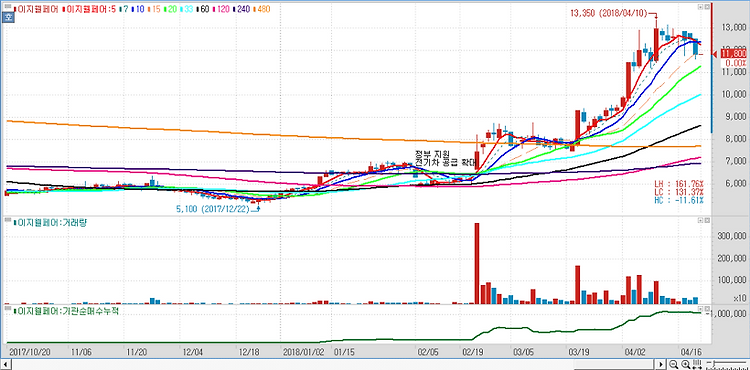Click the zoom in magnifier icon
This screenshot has height=370, width=750.
click(x=686, y=364)
